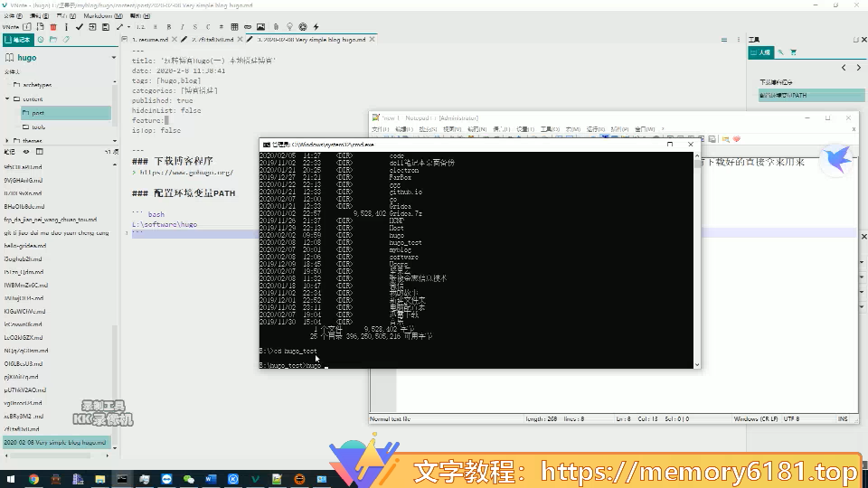Click the cmd window command prompt line
This screenshot has height=488, width=868.
coord(292,365)
